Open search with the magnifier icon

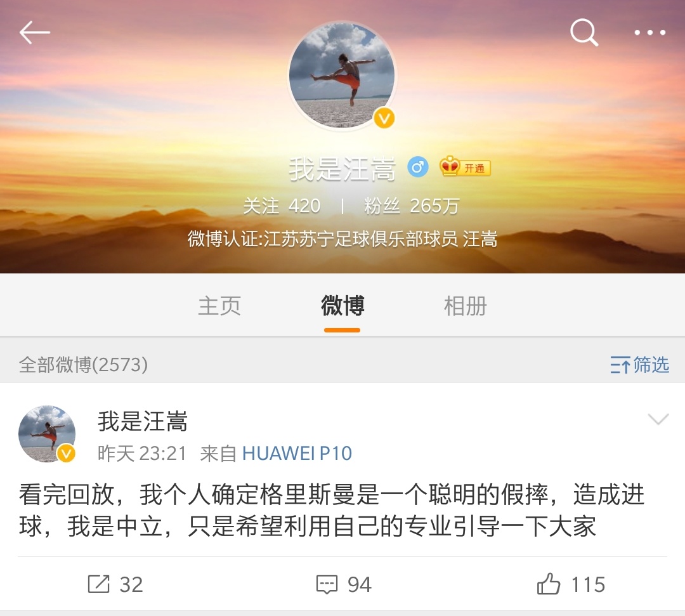coord(584,32)
